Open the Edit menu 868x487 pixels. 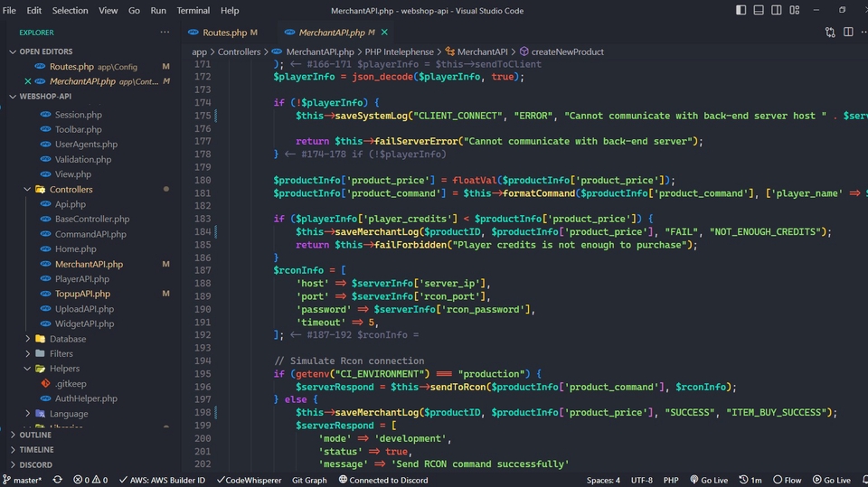(33, 10)
